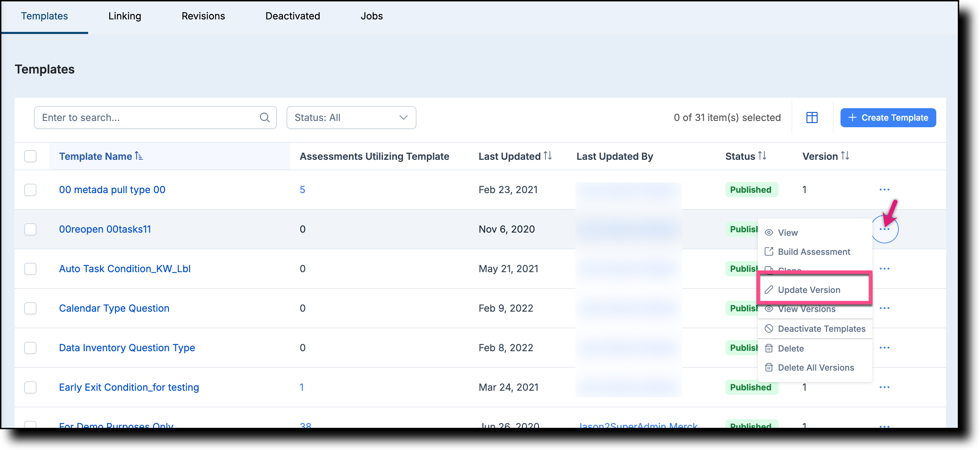
Task: Click the Mar 24, 2021 date cell
Action: pos(508,387)
